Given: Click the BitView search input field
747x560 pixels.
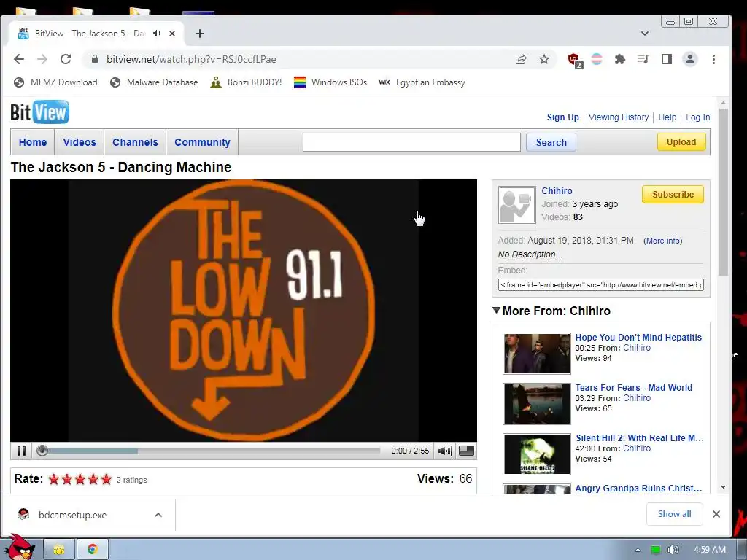Looking at the screenshot, I should pos(411,142).
